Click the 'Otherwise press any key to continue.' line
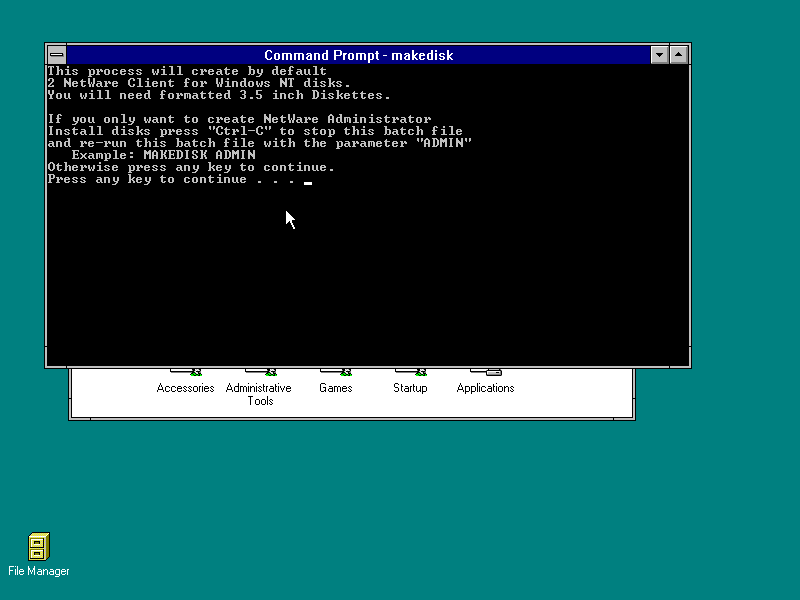Screen dimensions: 800x600 point(191,167)
